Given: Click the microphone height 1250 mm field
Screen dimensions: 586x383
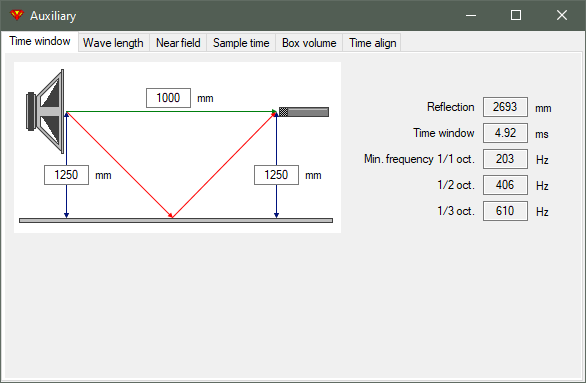Looking at the screenshot, I should pyautogui.click(x=277, y=175).
